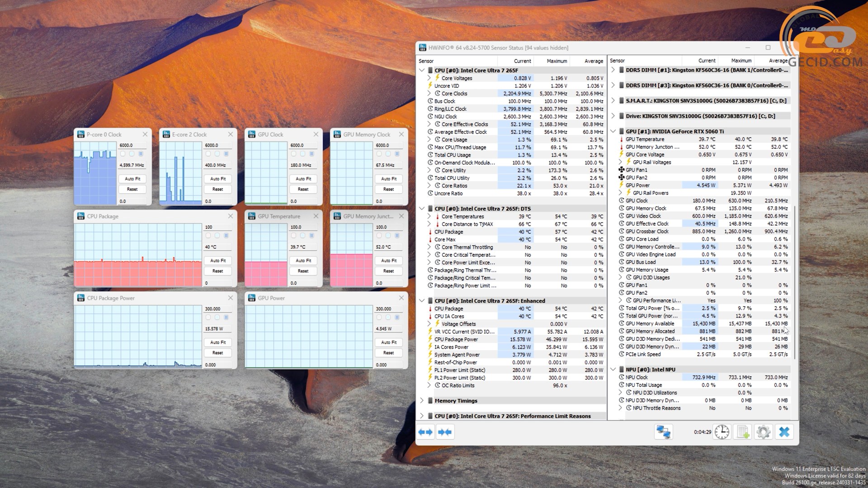Toggle blue-filled checkbox in GPU Power graph
The height and width of the screenshot is (488, 868).
pyautogui.click(x=397, y=317)
